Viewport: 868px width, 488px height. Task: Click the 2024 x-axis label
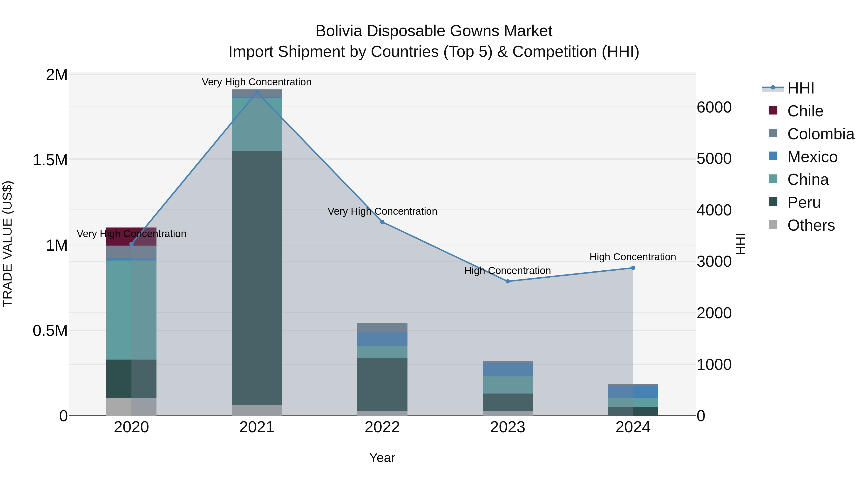tap(633, 427)
